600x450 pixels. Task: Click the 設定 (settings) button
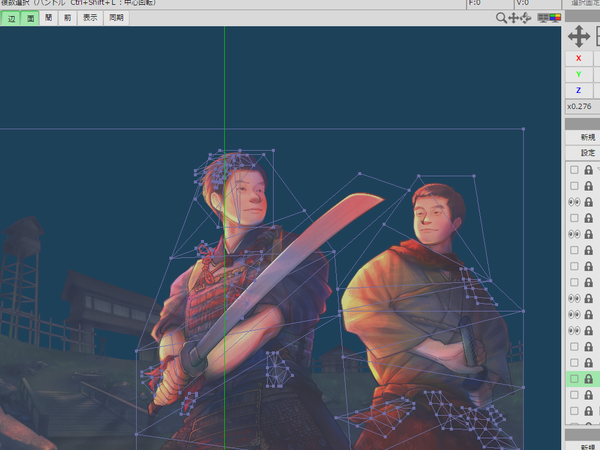[583, 153]
